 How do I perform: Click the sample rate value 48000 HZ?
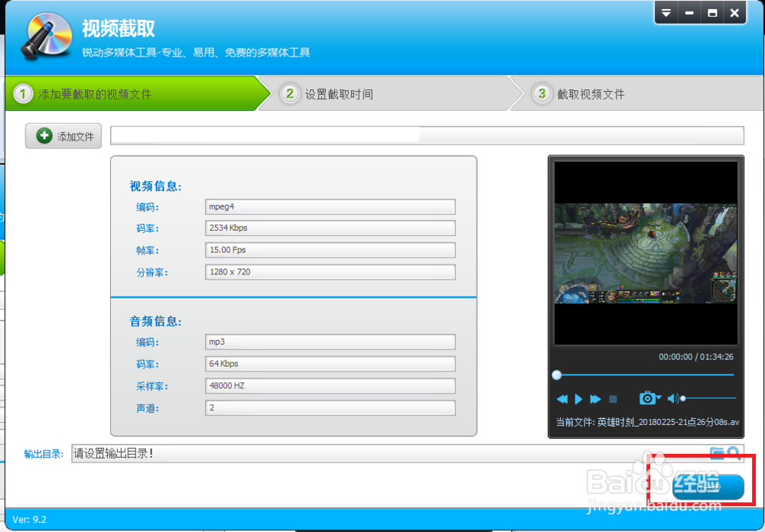(330, 386)
